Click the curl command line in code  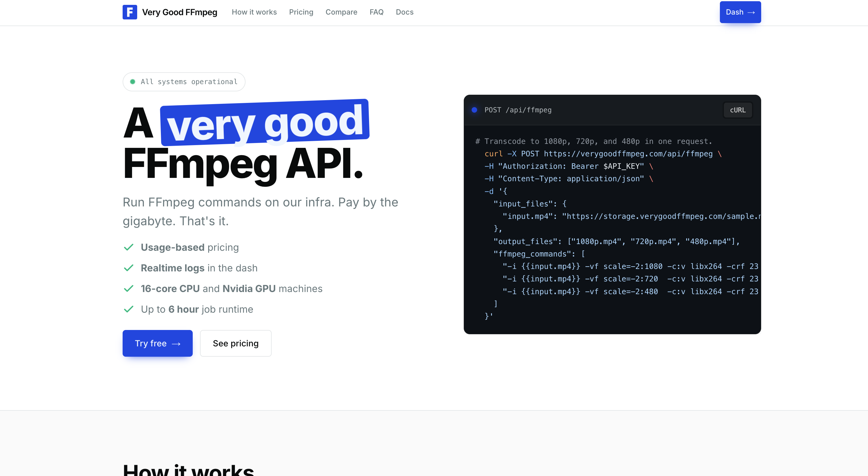click(603, 154)
